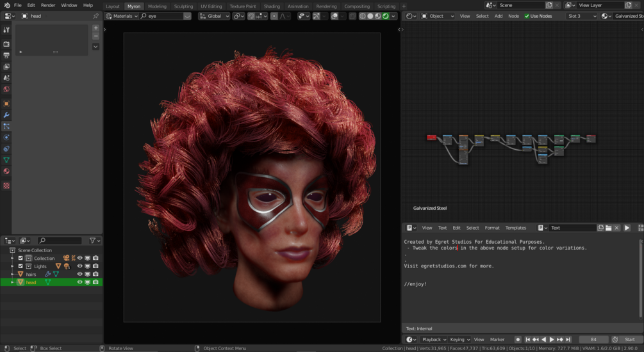Click the New Text duplicate icon
The height and width of the screenshot is (352, 644).
click(600, 228)
